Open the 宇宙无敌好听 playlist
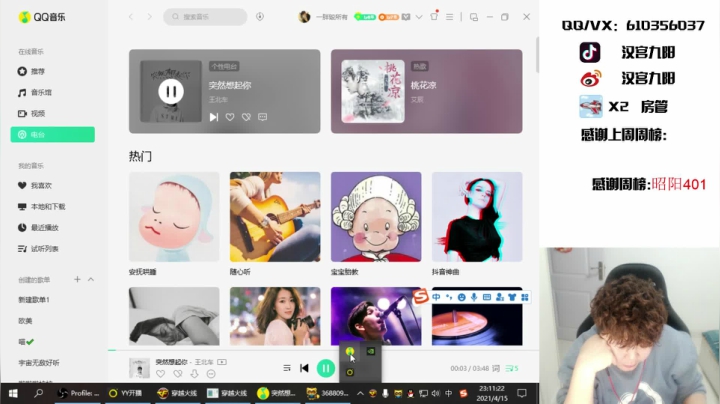The width and height of the screenshot is (720, 404). coord(39,363)
